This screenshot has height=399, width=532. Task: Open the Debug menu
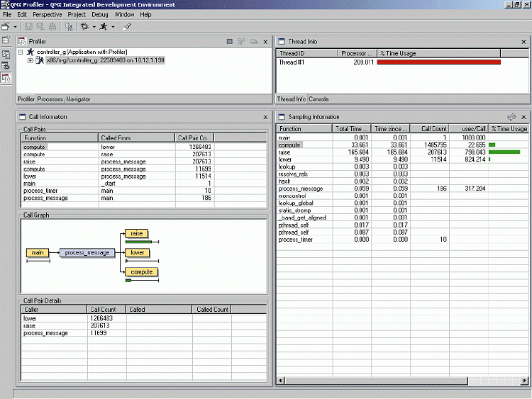(x=100, y=15)
